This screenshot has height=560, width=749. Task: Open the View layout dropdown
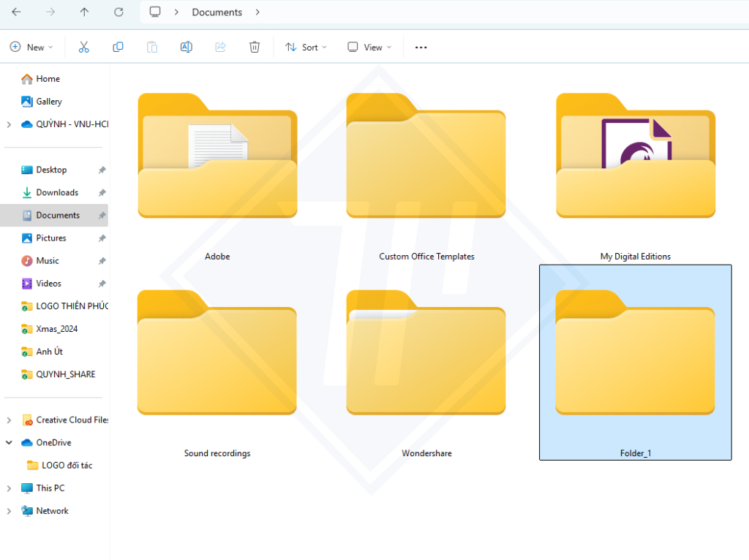[x=369, y=47]
